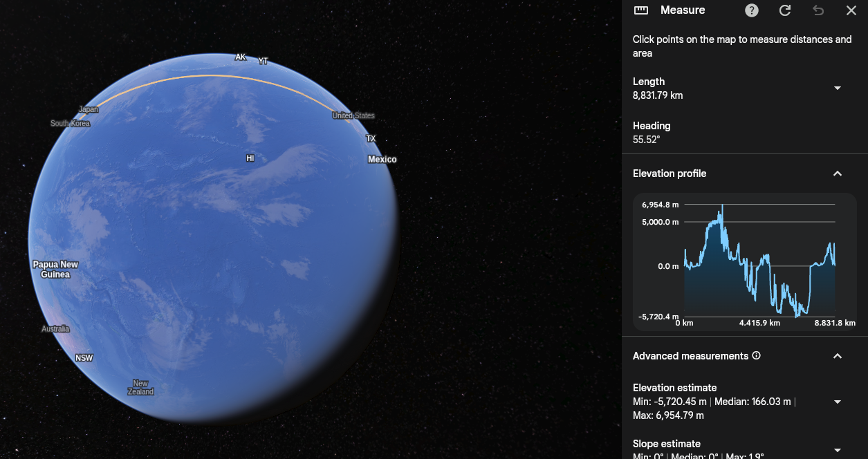Click the Advanced measurements info icon
This screenshot has height=459, width=868.
(756, 356)
